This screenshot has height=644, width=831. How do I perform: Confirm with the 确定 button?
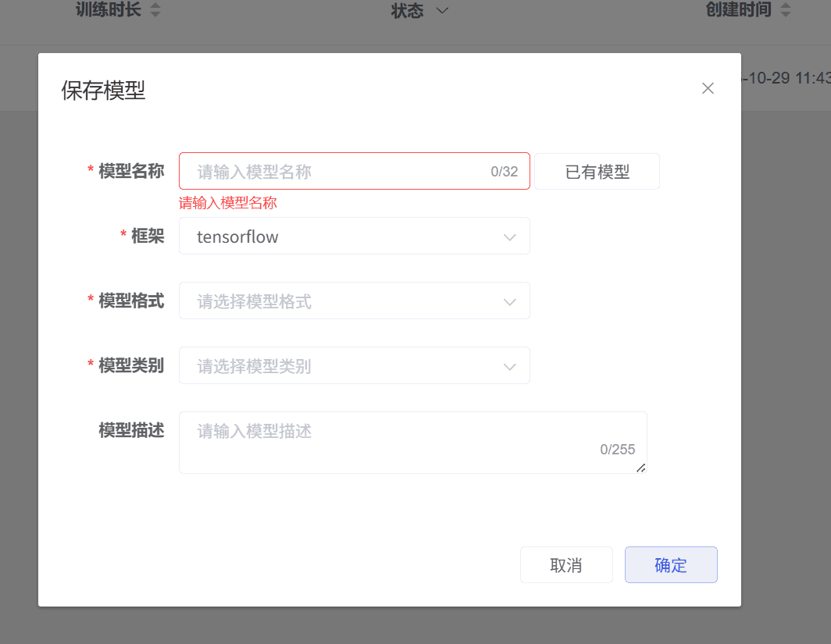(x=671, y=565)
